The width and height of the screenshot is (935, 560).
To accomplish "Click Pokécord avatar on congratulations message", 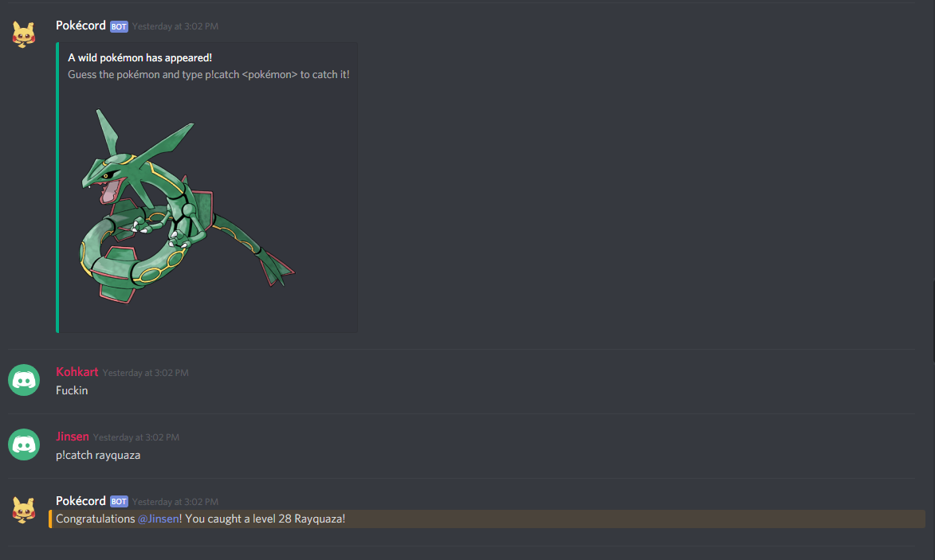I will tap(24, 510).
